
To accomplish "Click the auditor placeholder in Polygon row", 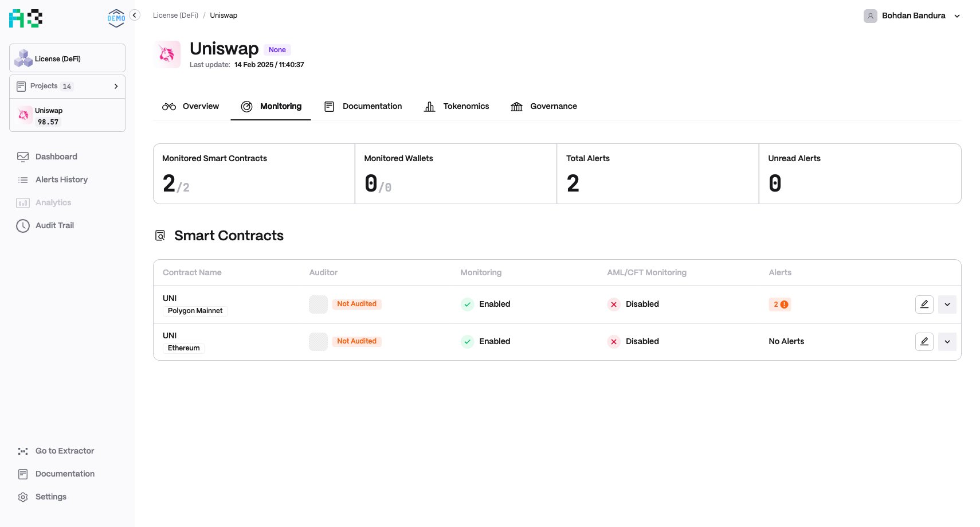I will coord(318,305).
